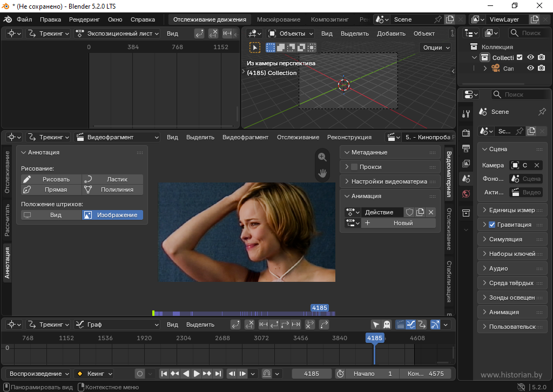This screenshot has height=392, width=553.
Task: Jump to the next keyframe
Action: pyautogui.click(x=207, y=374)
